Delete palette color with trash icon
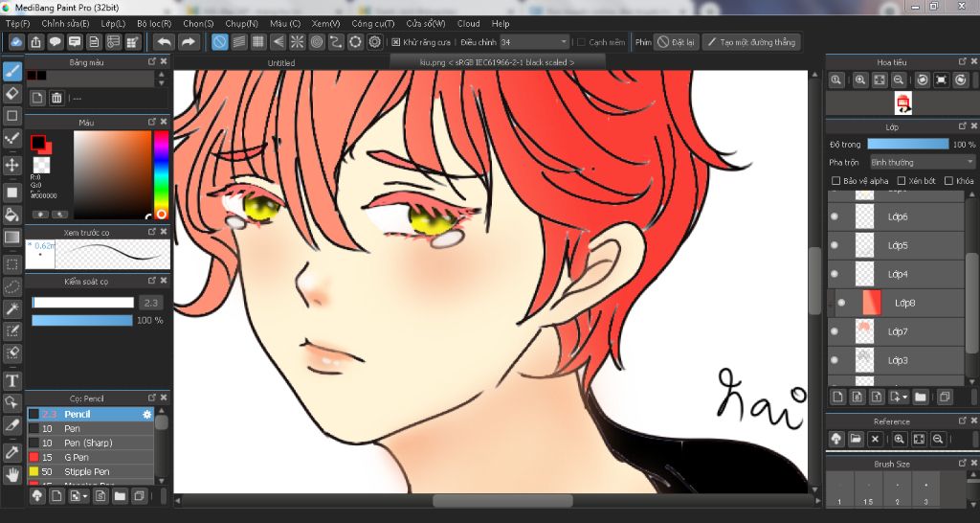Image resolution: width=980 pixels, height=523 pixels. click(56, 98)
